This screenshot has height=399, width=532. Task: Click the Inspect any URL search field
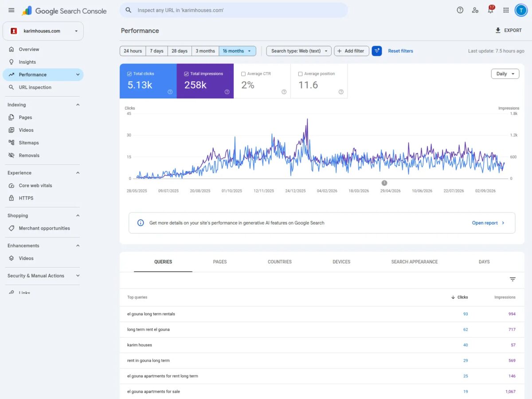[234, 10]
